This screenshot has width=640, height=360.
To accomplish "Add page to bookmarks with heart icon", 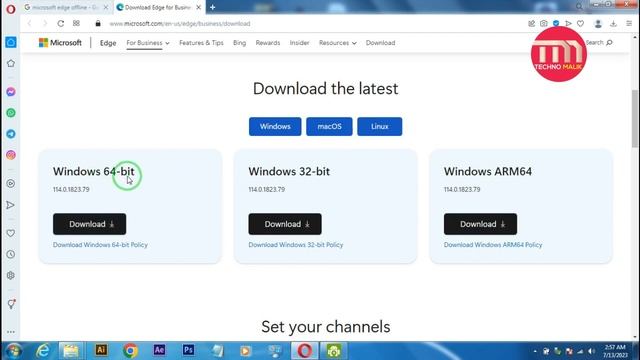I will click(x=580, y=24).
